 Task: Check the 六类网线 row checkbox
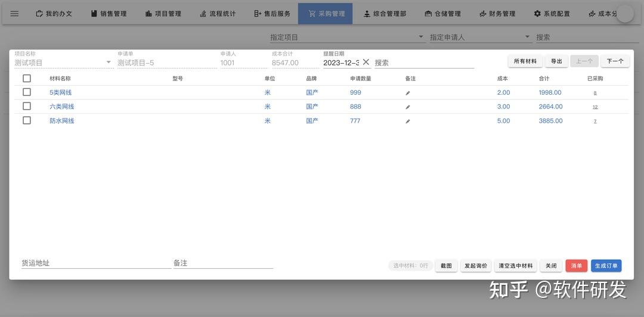click(27, 106)
